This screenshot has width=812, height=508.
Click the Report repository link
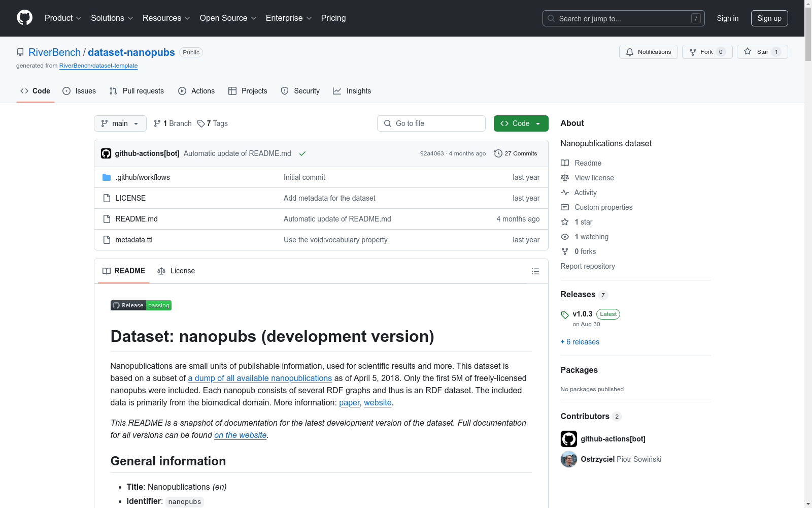point(588,266)
